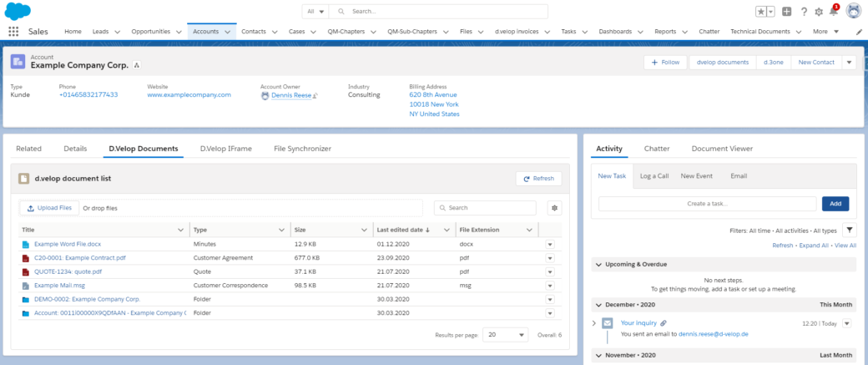Open the document list settings gear
Viewport: 868px width, 365px height.
pyautogui.click(x=554, y=208)
